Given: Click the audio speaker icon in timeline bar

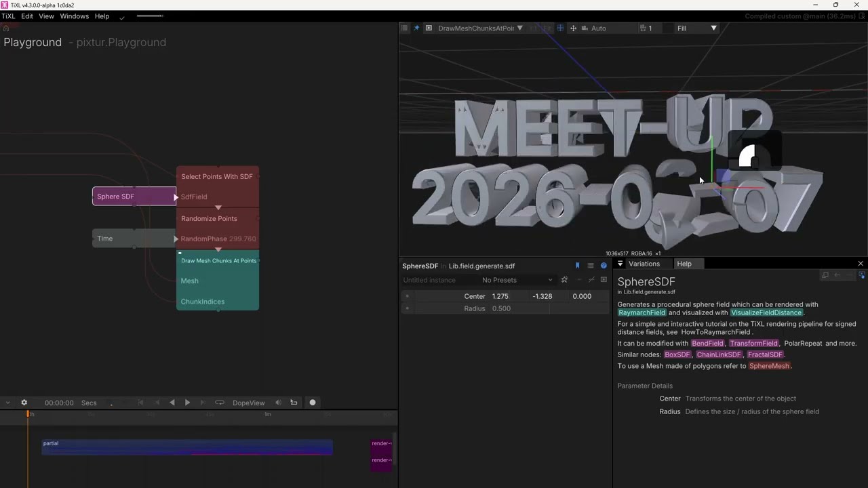Looking at the screenshot, I should click(x=278, y=403).
